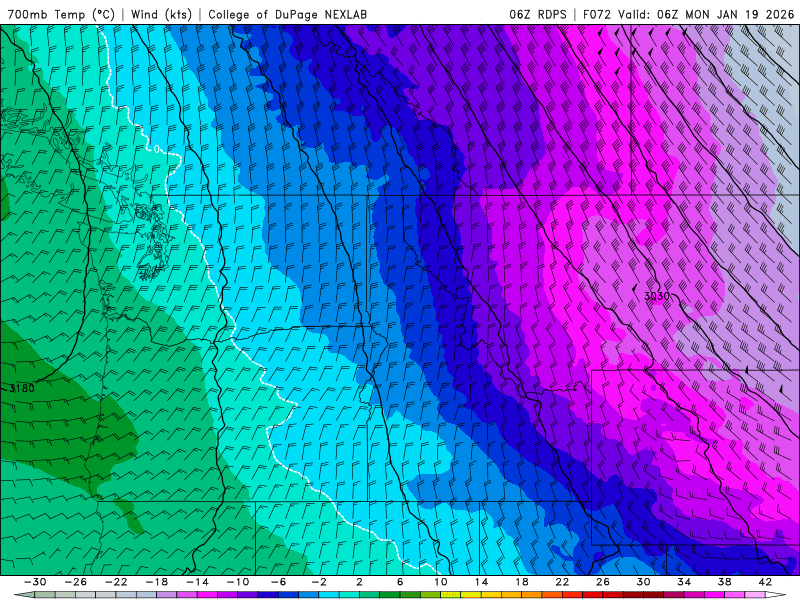Click the -2 colorbar scale value

point(319,582)
